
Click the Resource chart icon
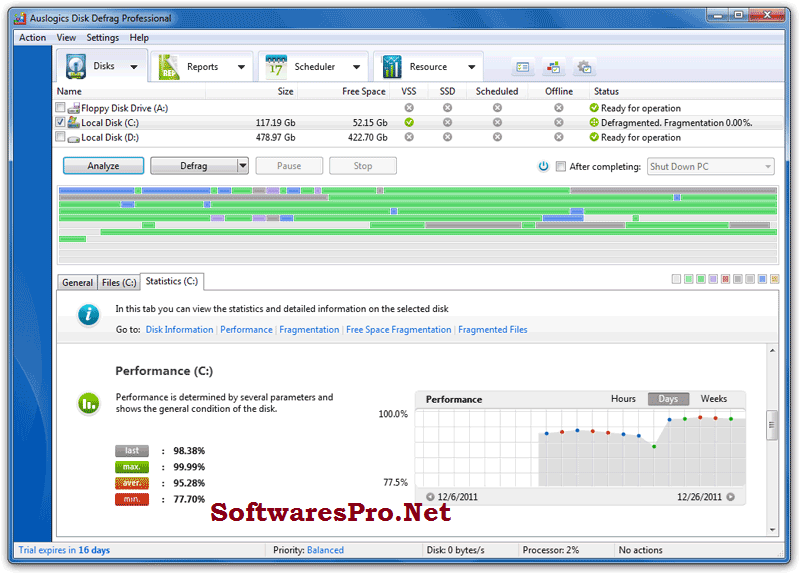coord(392,67)
